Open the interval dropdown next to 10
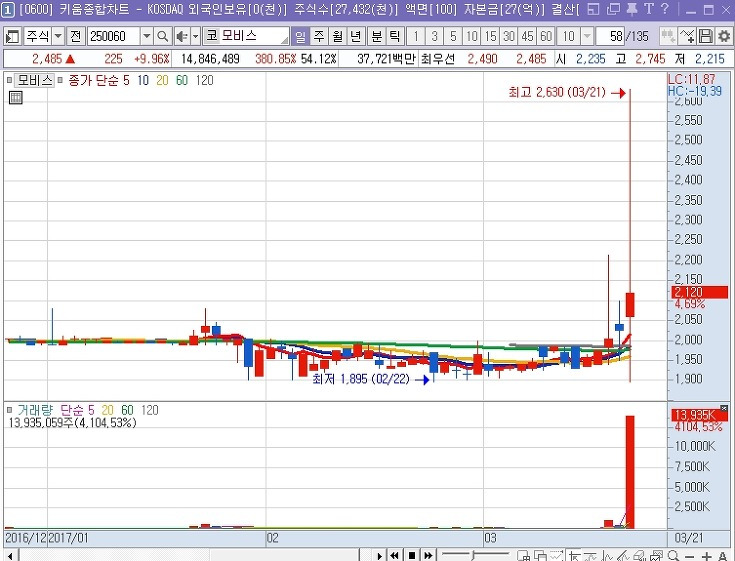This screenshot has width=735, height=561. 586,36
